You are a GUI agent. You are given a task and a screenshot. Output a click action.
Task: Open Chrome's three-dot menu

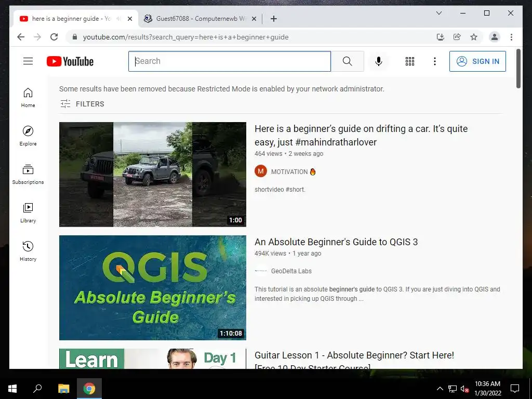[x=511, y=37]
